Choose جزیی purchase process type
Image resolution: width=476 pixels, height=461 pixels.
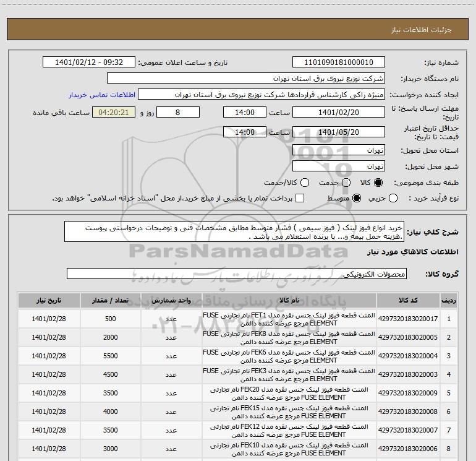pyautogui.click(x=393, y=199)
